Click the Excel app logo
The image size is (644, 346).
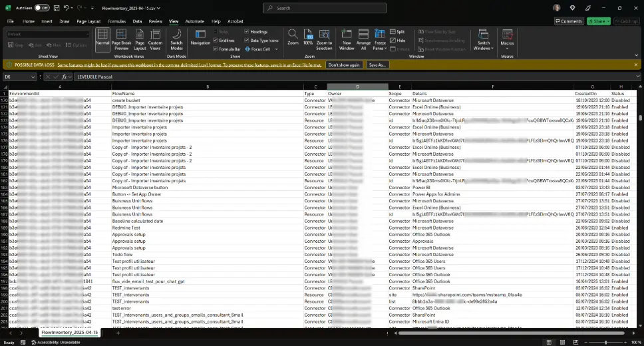(x=8, y=8)
